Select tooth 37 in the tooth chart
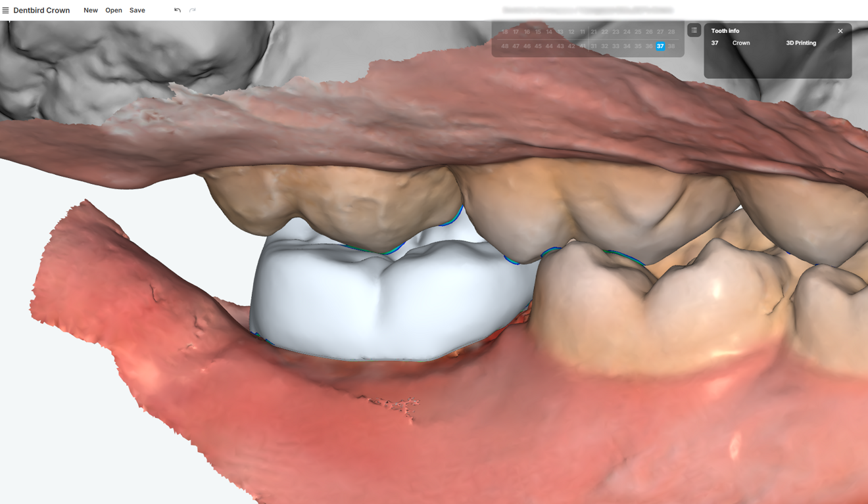 click(660, 46)
